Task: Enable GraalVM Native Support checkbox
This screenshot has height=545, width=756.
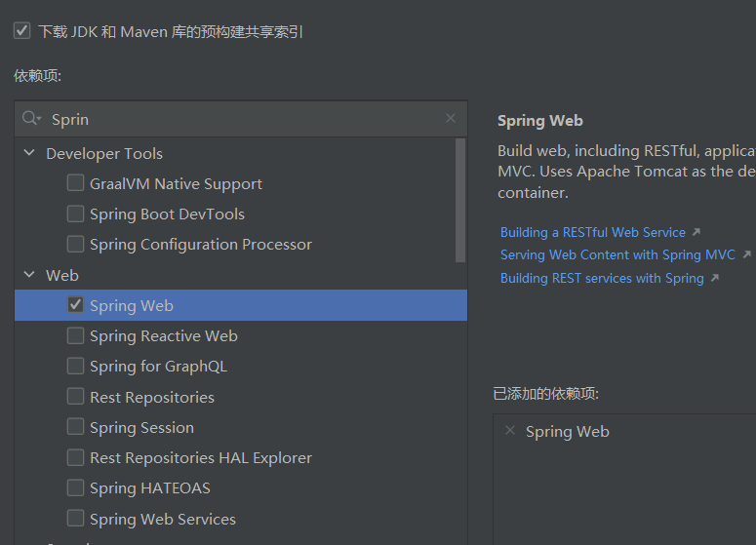Action: (76, 183)
